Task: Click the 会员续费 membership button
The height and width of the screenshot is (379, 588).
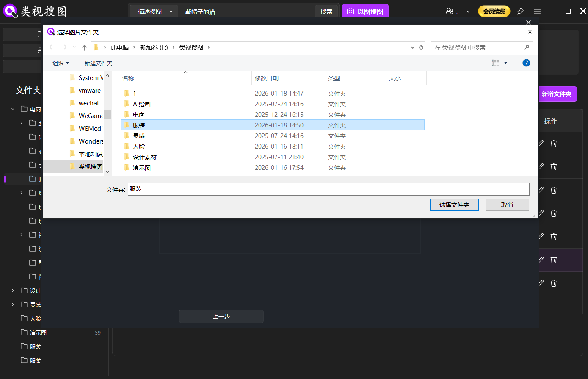Action: [x=494, y=11]
